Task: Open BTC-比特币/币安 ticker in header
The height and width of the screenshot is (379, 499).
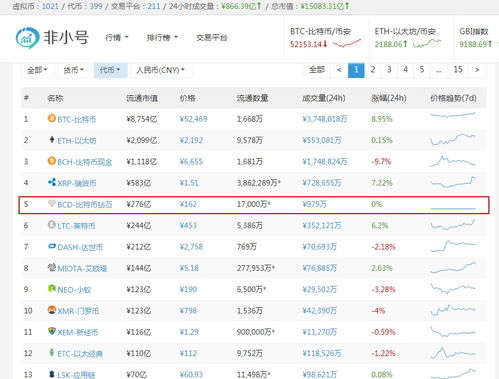Action: point(326,38)
